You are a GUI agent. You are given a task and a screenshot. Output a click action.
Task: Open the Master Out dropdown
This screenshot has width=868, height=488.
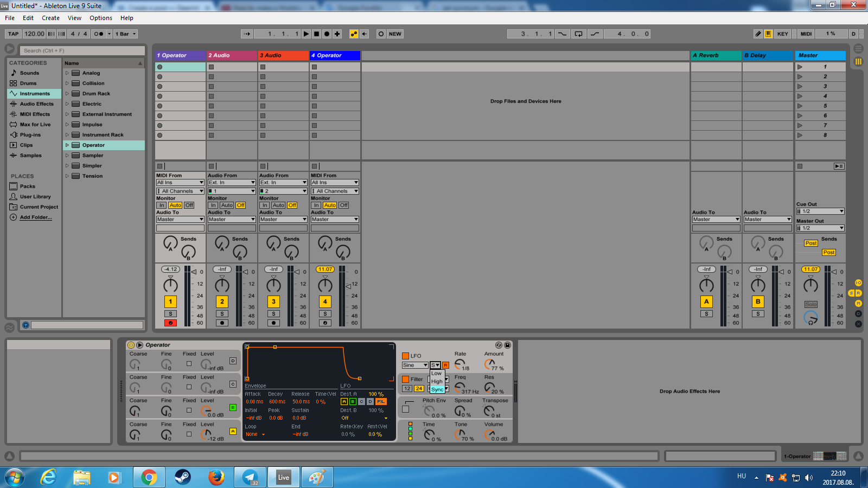tap(820, 228)
